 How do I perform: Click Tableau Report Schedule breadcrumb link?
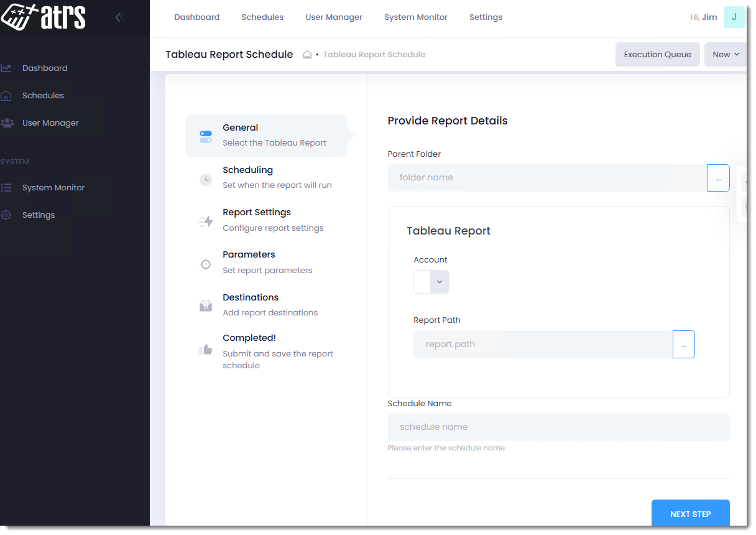[374, 55]
